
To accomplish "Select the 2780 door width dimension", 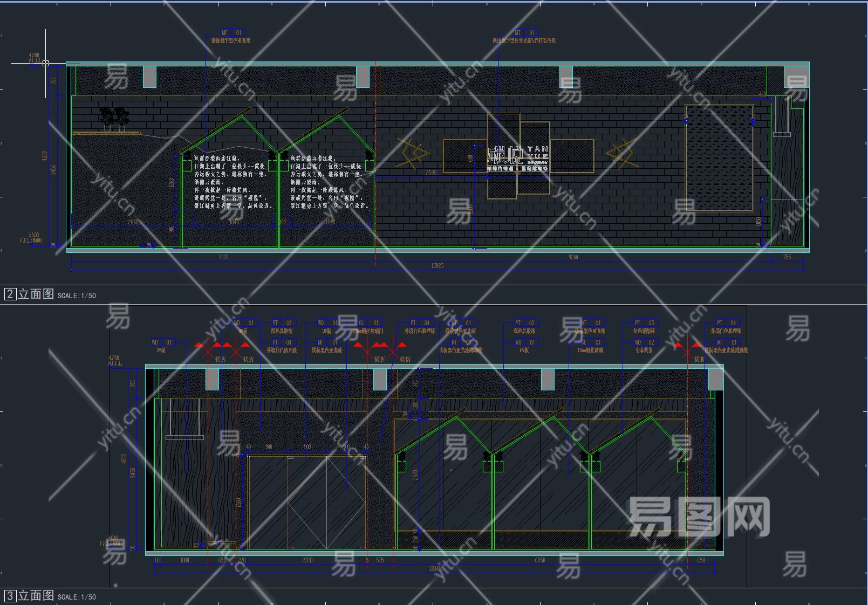I will (x=307, y=560).
